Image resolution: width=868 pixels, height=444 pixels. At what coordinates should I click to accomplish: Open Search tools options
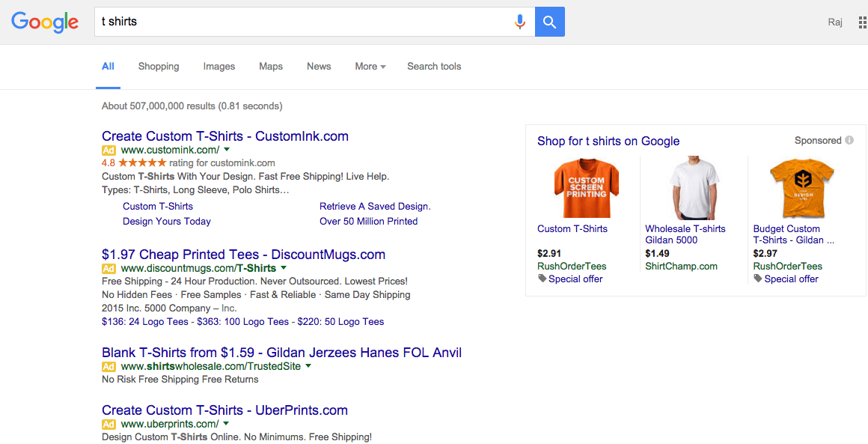pyautogui.click(x=434, y=67)
